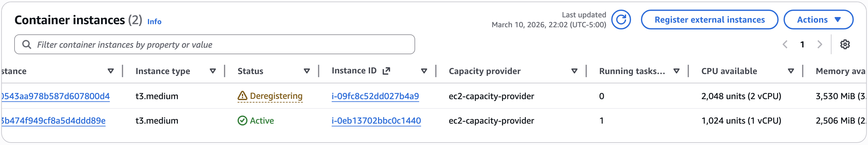
Task: Click Register external instances button
Action: (x=709, y=20)
